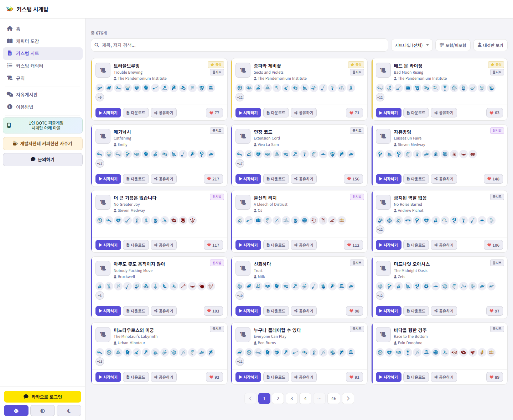
Task: Open the 홈 sidebar item
Action: (x=42, y=29)
